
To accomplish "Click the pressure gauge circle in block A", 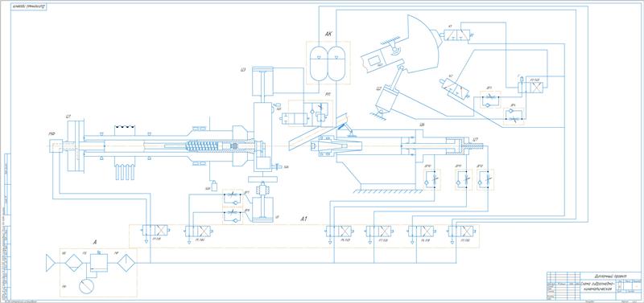I will click(87, 286).
